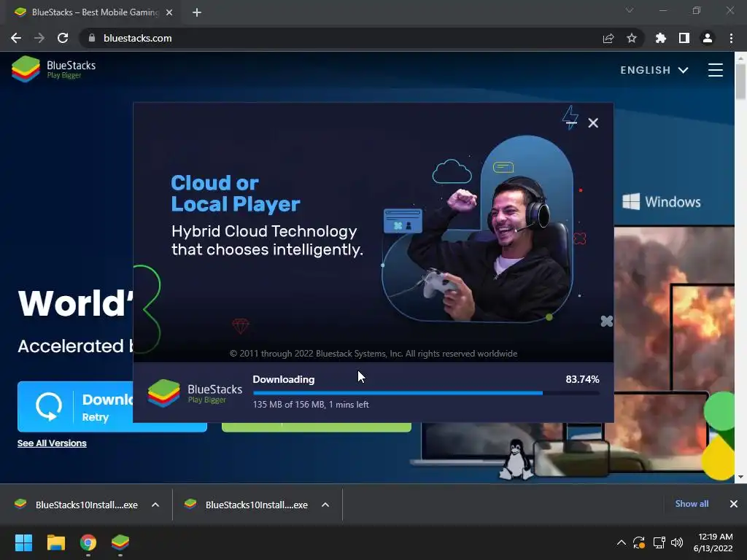Open the tab search chevron

click(x=630, y=10)
